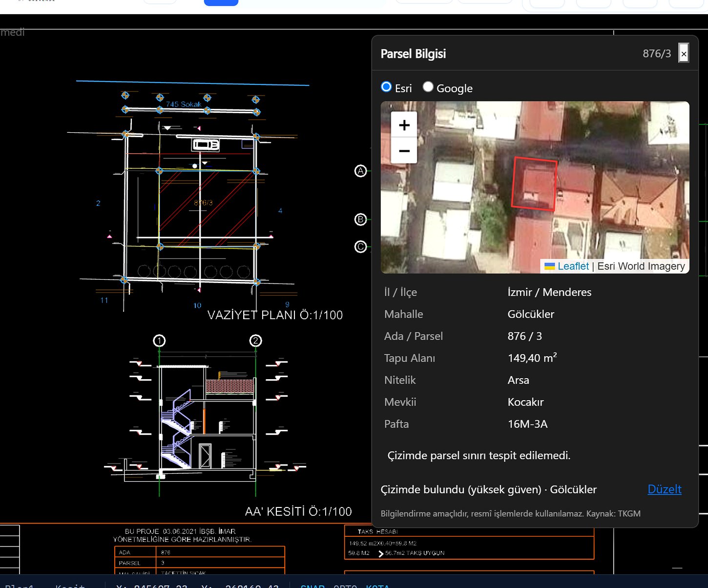Select grid axis bubble A
708x588 pixels.
[360, 171]
